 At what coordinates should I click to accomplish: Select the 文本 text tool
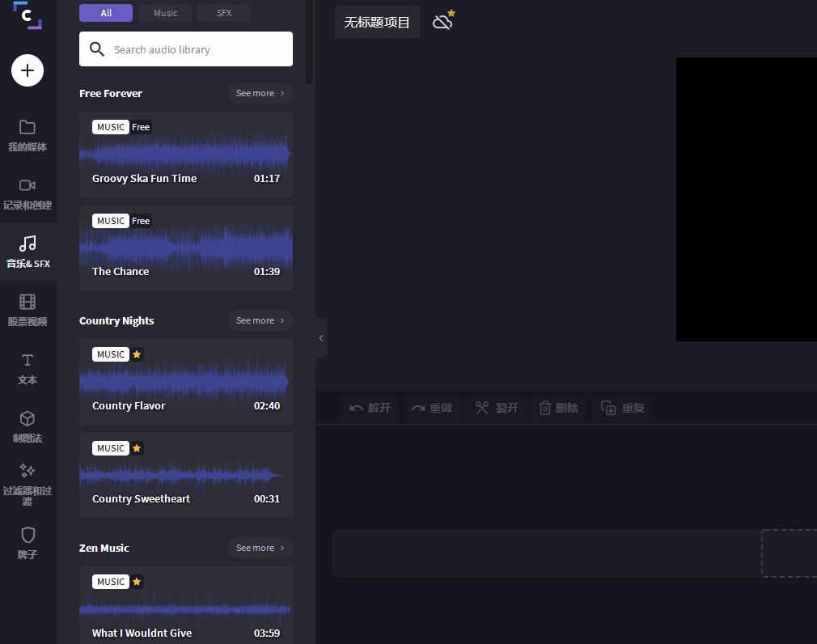point(28,368)
